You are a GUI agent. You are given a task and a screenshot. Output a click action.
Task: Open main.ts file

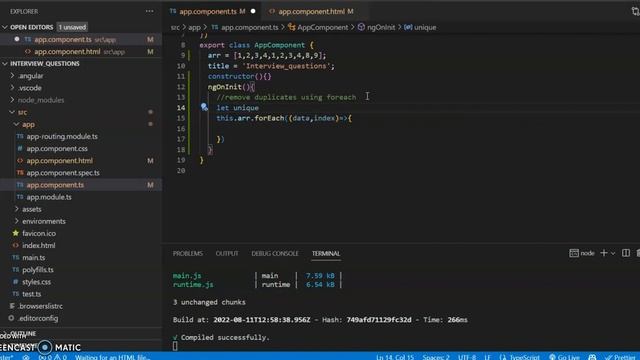click(x=33, y=258)
